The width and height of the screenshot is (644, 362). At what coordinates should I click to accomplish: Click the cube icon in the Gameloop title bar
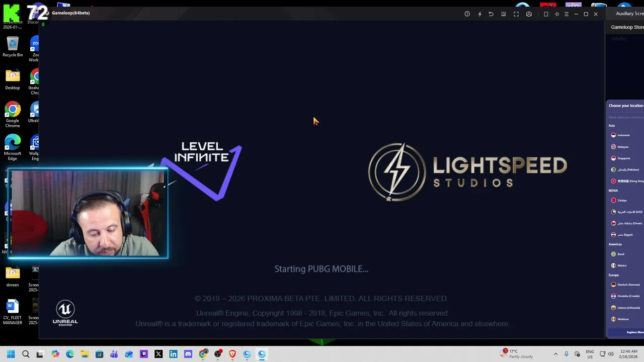[x=529, y=14]
